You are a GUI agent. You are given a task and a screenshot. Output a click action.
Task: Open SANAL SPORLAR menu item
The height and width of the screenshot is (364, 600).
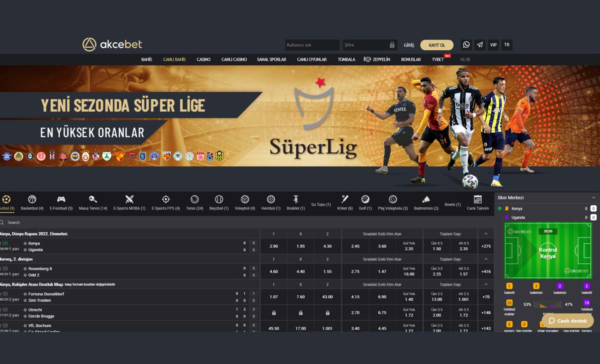click(271, 59)
